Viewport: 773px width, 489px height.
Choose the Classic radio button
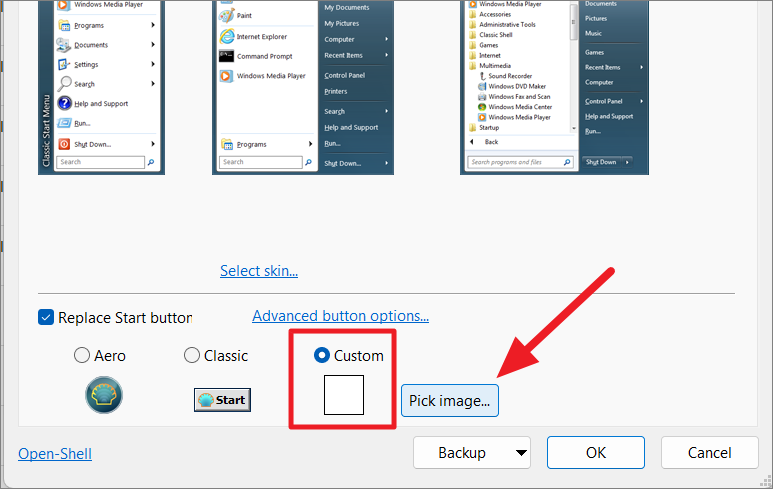click(x=192, y=355)
